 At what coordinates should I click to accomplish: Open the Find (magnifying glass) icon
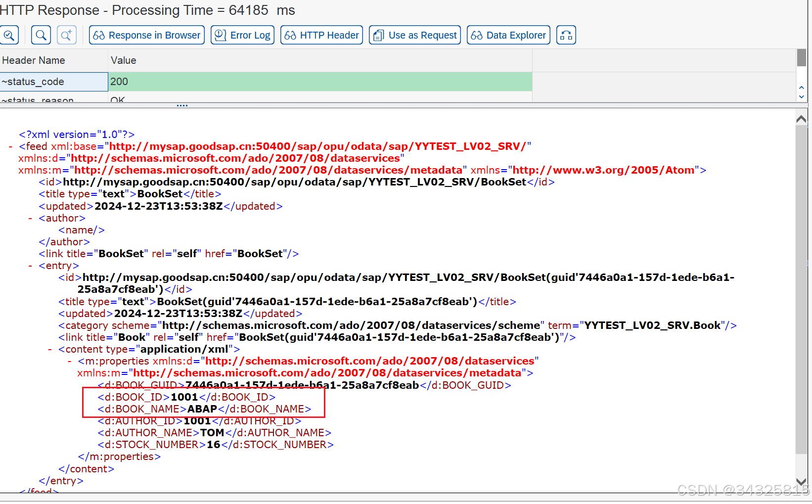(41, 35)
